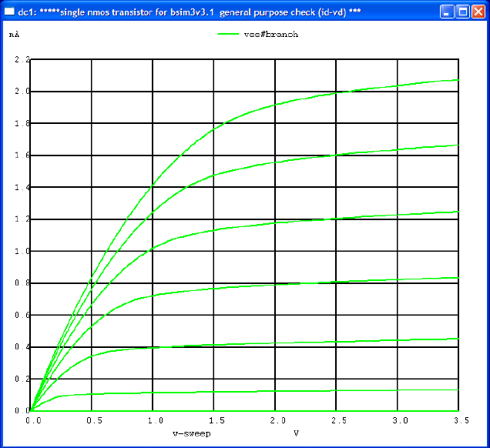490x448 pixels.
Task: Click the 2.0 tick on the y-axis
Action: coord(22,92)
